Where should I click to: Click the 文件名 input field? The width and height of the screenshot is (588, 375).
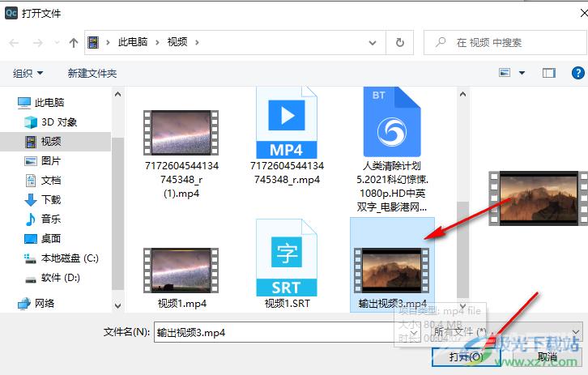click(x=287, y=332)
